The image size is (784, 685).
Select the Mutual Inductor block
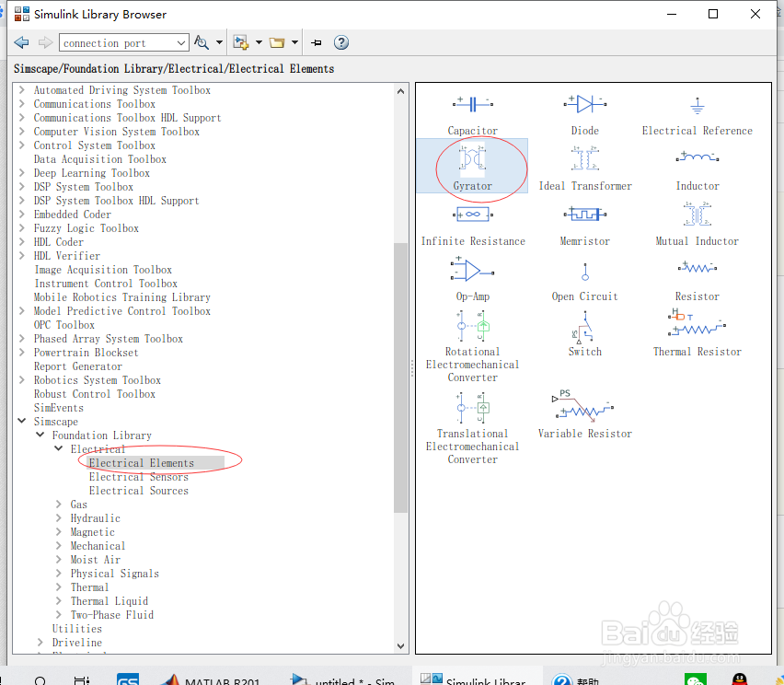point(697,223)
